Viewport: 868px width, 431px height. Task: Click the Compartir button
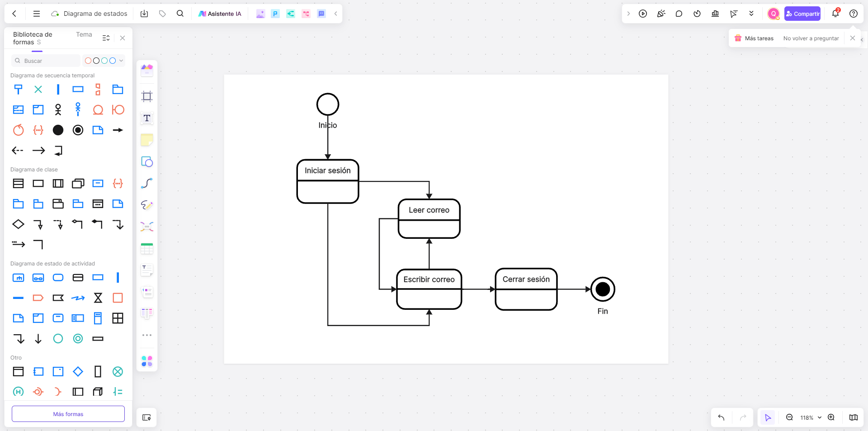tap(802, 14)
